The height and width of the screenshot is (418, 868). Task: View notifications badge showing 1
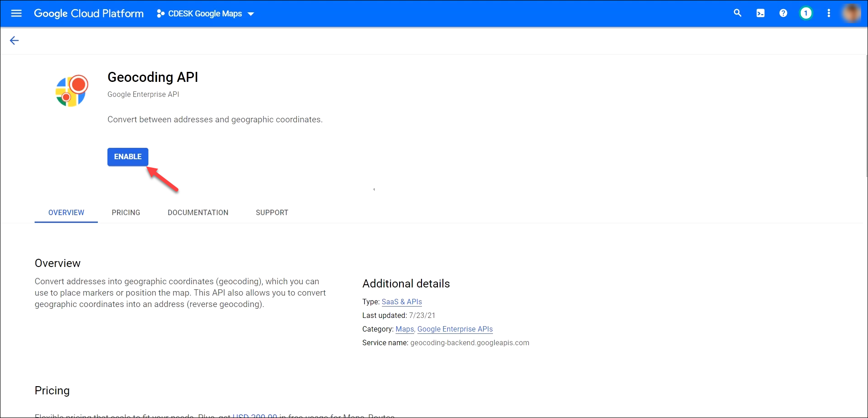[806, 13]
